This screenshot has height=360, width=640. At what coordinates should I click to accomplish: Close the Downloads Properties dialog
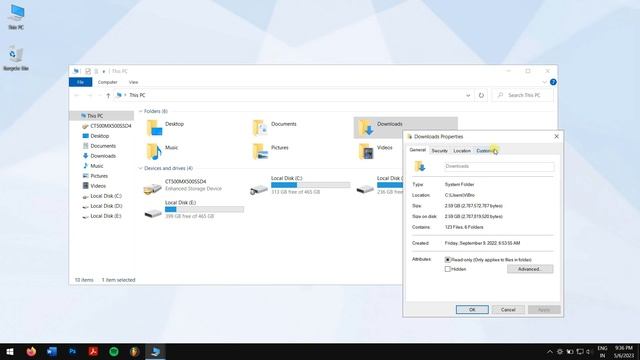coord(556,136)
